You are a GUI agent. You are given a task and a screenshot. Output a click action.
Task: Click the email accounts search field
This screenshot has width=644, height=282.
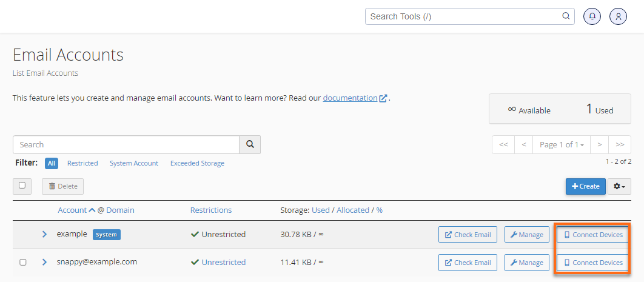pos(126,145)
